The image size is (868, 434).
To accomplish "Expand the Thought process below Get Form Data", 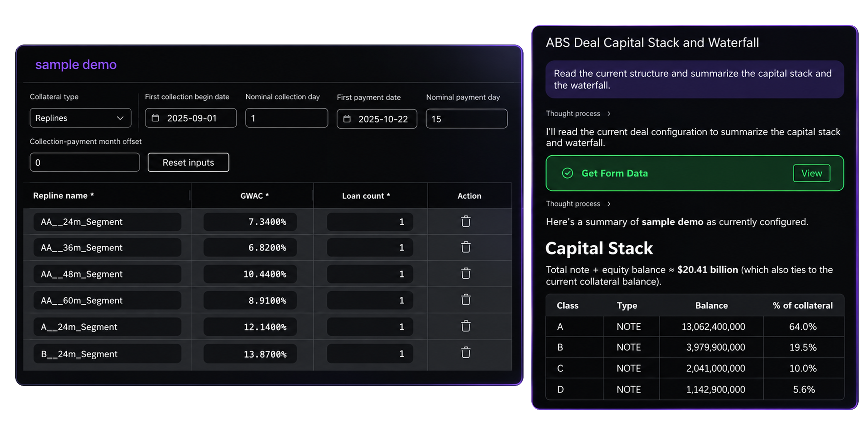I will pos(578,204).
